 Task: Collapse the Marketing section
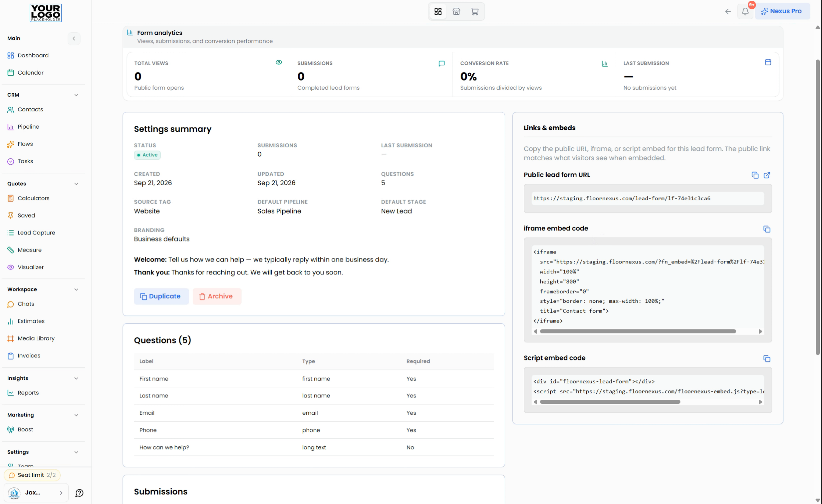[76, 415]
